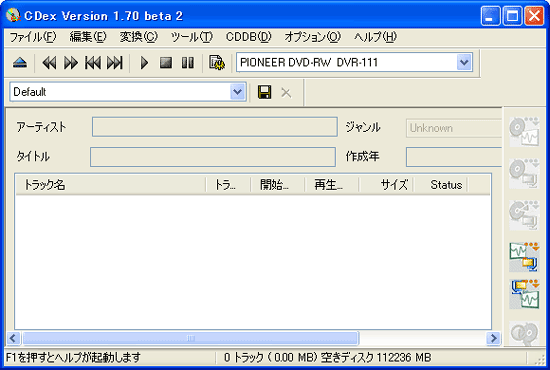550x370 pixels.
Task: Start playback with the play icon
Action: [144, 63]
